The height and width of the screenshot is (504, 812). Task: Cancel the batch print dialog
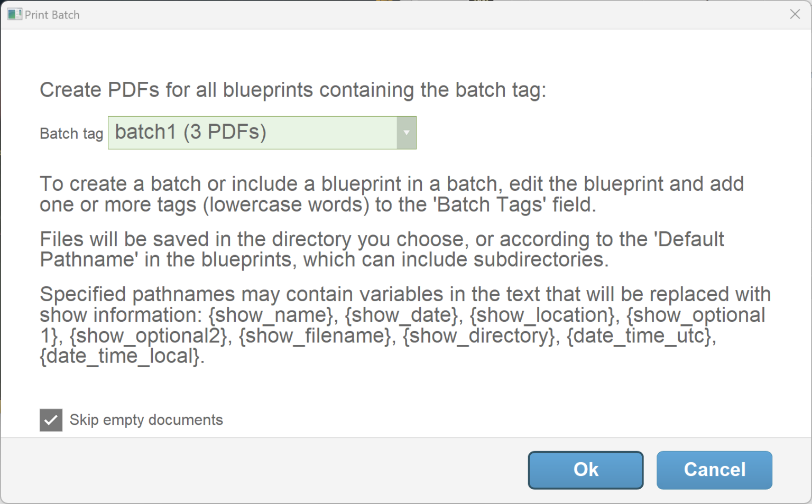tap(714, 470)
